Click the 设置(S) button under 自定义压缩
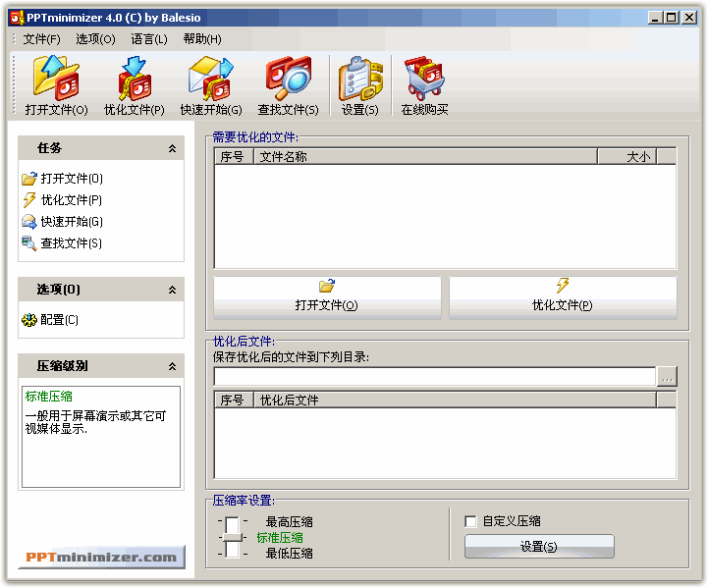 (539, 547)
